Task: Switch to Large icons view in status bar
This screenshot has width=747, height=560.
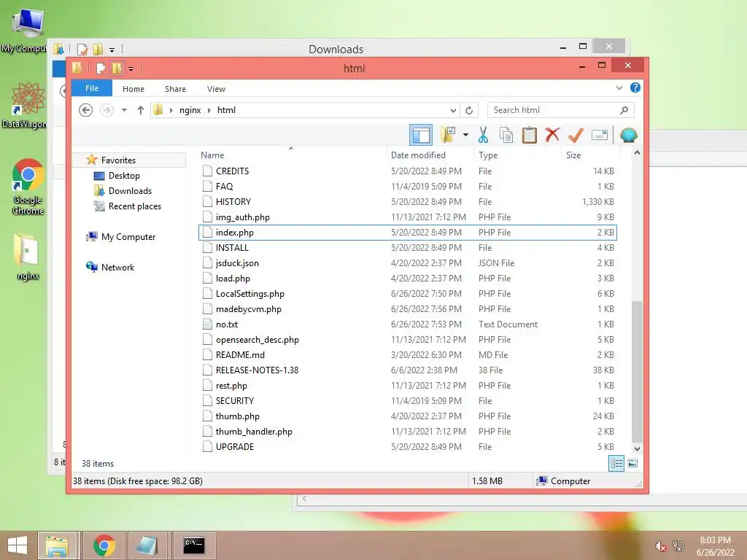Action: point(632,463)
